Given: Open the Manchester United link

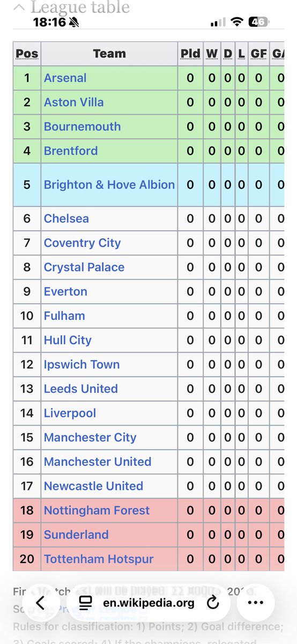Looking at the screenshot, I should tap(98, 462).
